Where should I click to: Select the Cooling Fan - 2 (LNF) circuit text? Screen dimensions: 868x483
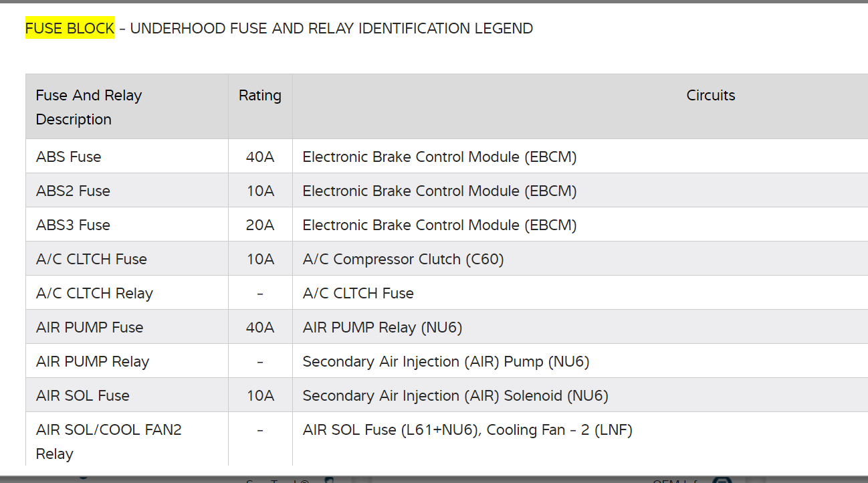(559, 429)
